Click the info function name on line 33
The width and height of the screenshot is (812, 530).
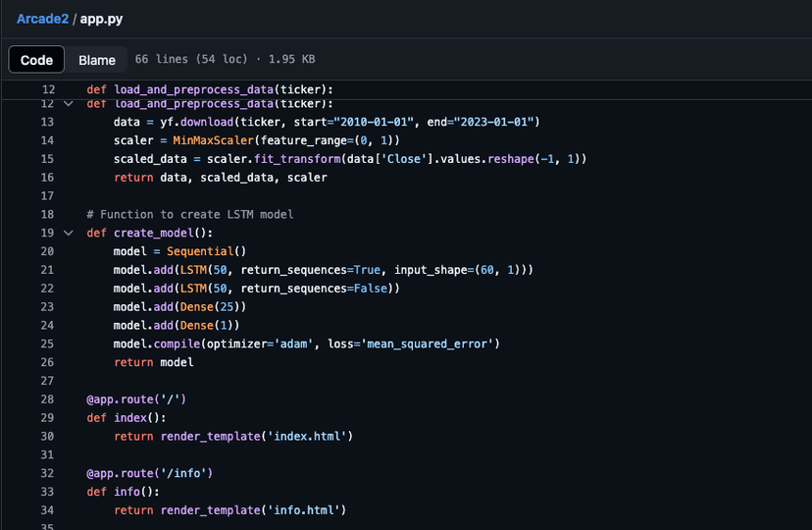(127, 492)
